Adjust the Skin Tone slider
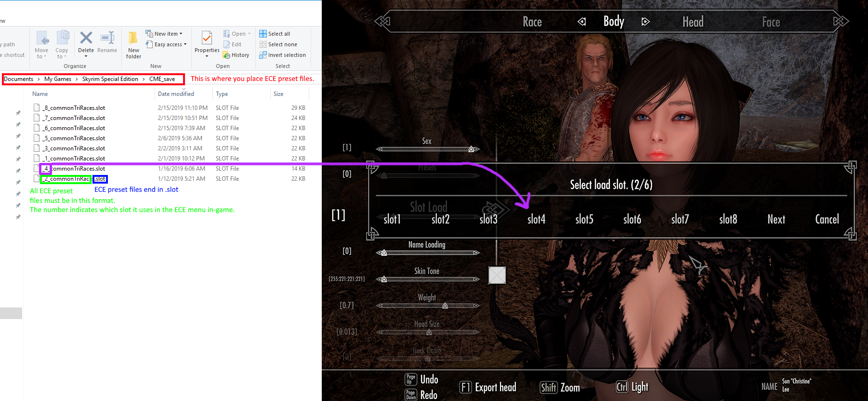Screen dimensions: 868x401 (428, 279)
